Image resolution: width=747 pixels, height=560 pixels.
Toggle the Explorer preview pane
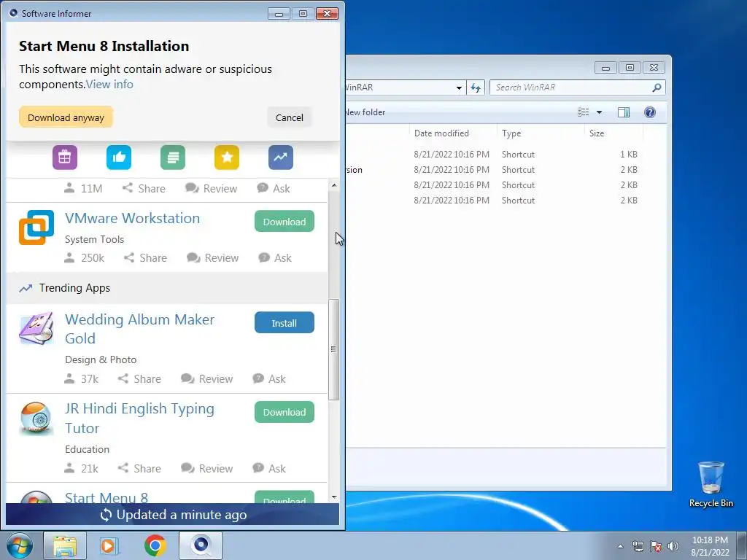click(x=624, y=112)
